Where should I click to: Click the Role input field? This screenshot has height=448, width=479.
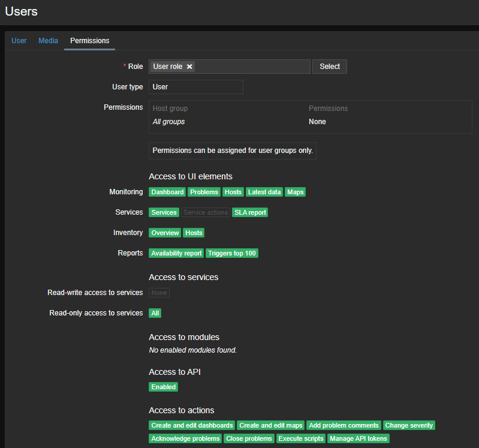252,67
